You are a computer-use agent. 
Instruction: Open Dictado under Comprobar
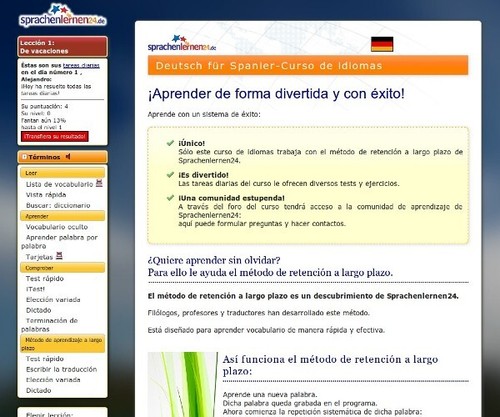[39, 310]
